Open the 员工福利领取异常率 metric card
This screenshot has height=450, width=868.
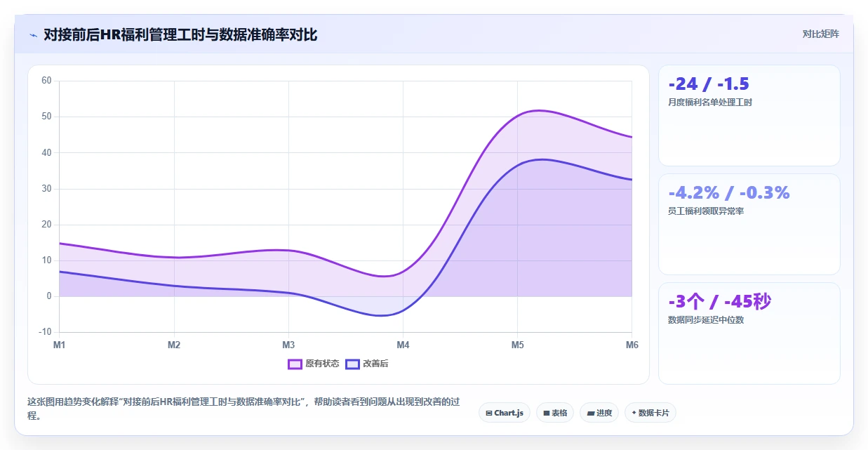pyautogui.click(x=749, y=224)
